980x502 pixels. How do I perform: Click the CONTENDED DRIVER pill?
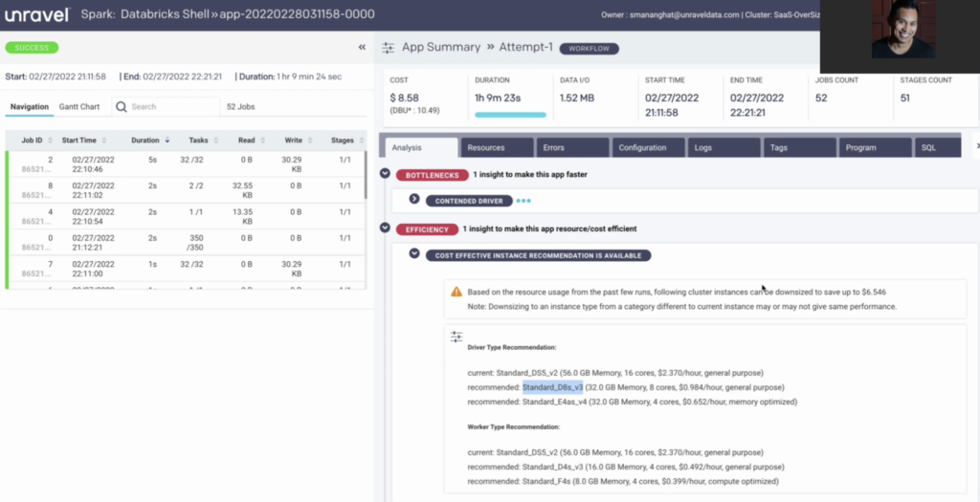click(x=469, y=201)
